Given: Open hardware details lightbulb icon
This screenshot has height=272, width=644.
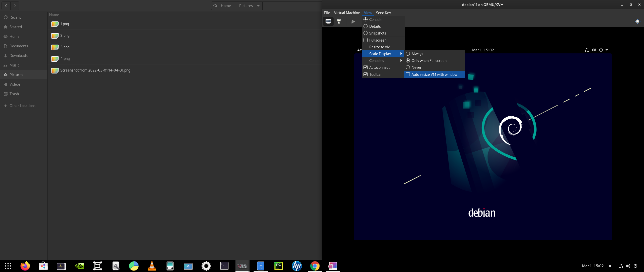Looking at the screenshot, I should coord(339,21).
